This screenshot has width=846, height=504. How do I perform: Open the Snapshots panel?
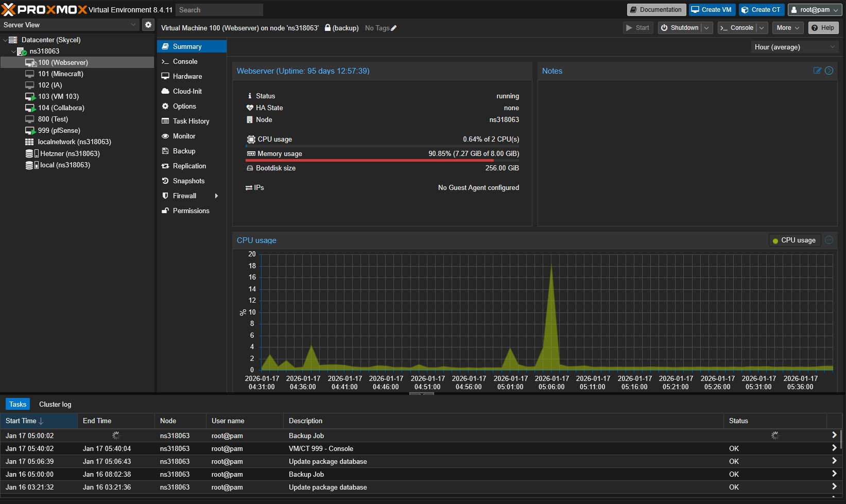188,181
